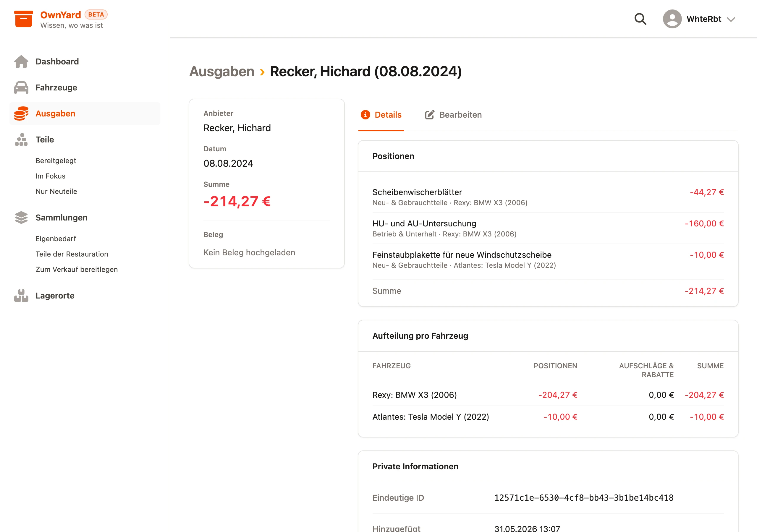Click the Fahrzeuge car icon
The width and height of the screenshot is (757, 532).
click(x=21, y=88)
